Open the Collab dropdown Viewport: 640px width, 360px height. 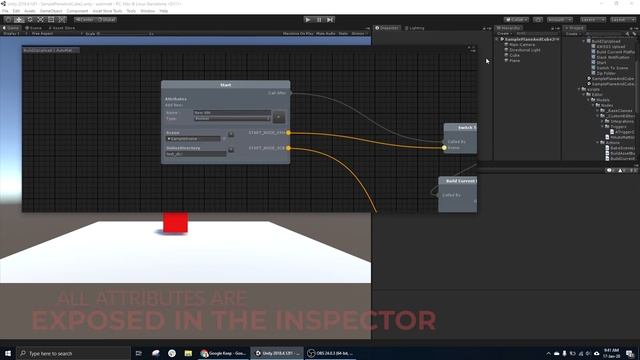tap(516, 20)
